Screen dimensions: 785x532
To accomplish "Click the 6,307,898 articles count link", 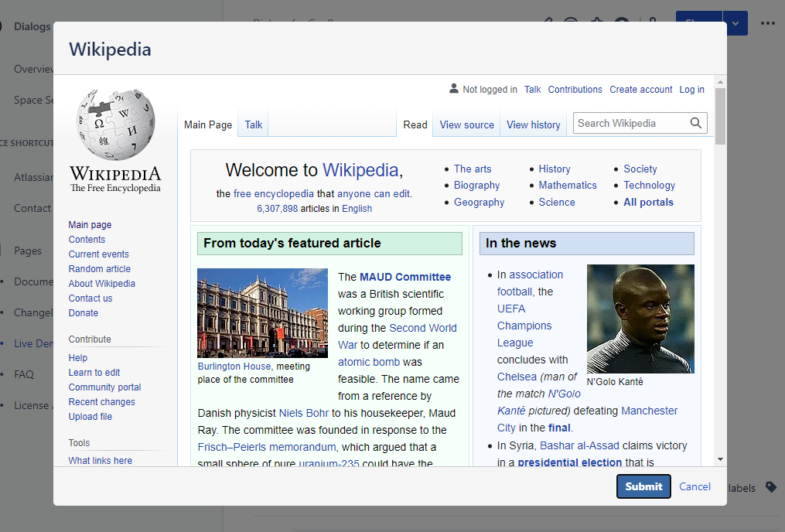I will tap(278, 208).
